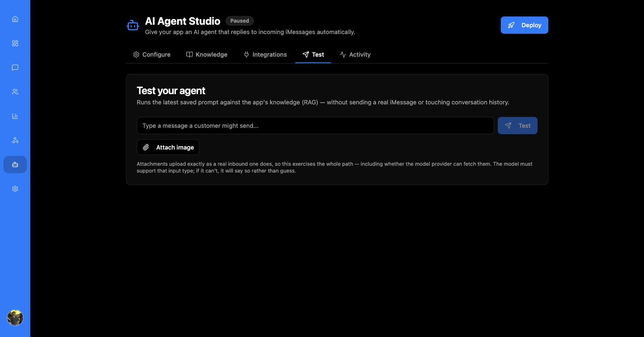Click the note beginning 'Attachments upload exactly'
The height and width of the screenshot is (337, 644).
tap(334, 167)
